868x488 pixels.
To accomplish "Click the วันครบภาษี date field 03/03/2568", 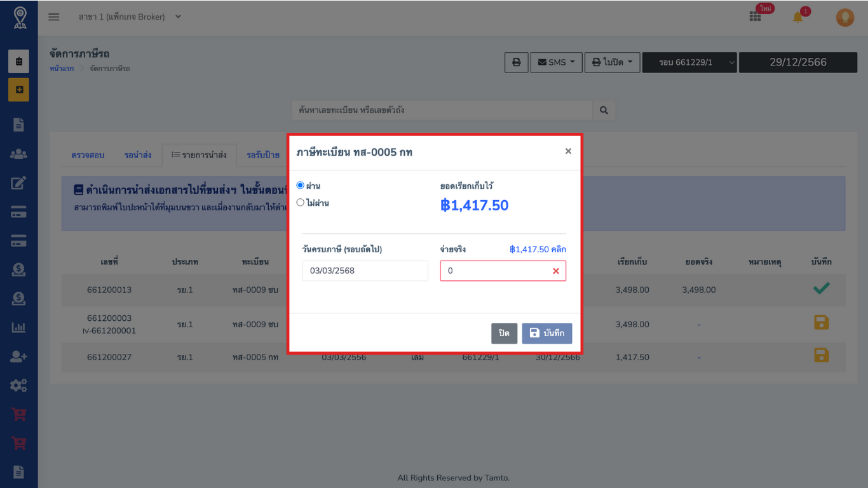I will click(365, 271).
